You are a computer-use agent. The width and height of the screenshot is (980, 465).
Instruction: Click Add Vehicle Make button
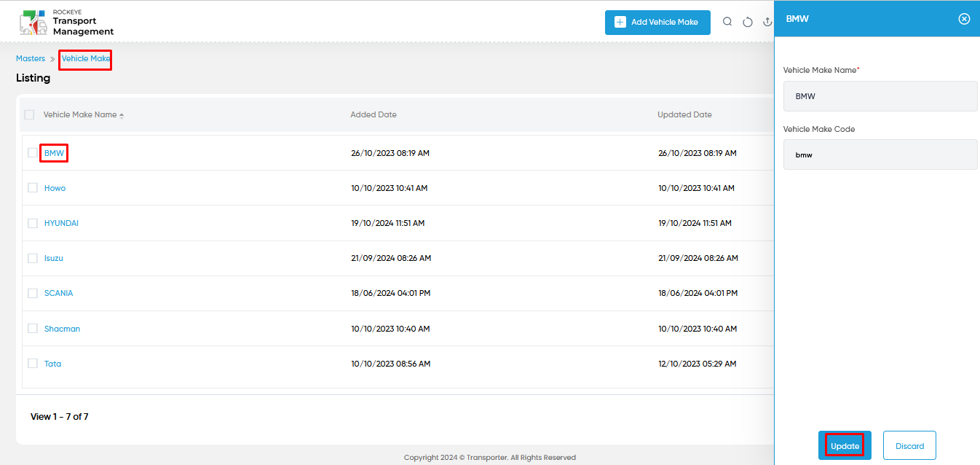657,22
